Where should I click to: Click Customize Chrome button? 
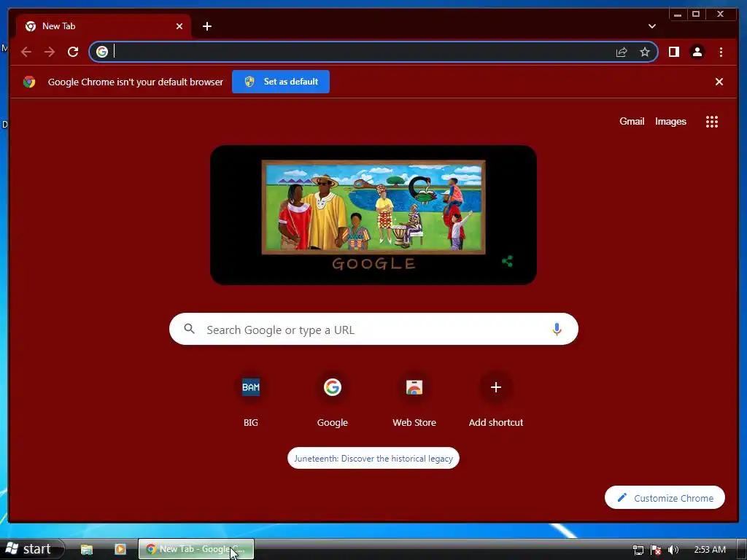coord(665,497)
